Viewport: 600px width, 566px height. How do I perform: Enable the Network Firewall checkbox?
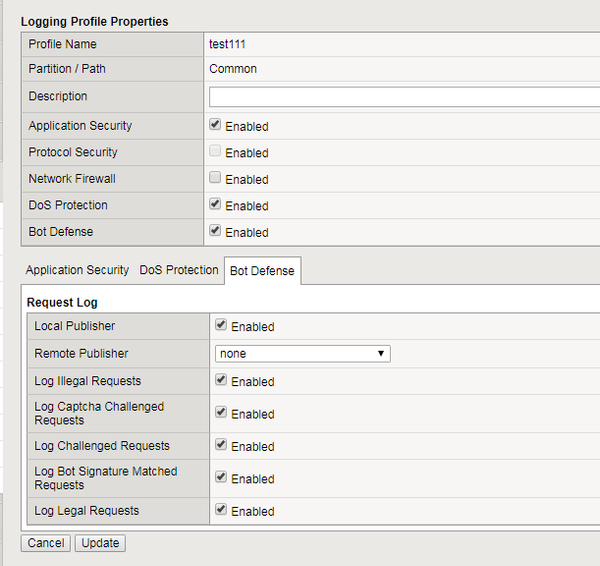[215, 178]
